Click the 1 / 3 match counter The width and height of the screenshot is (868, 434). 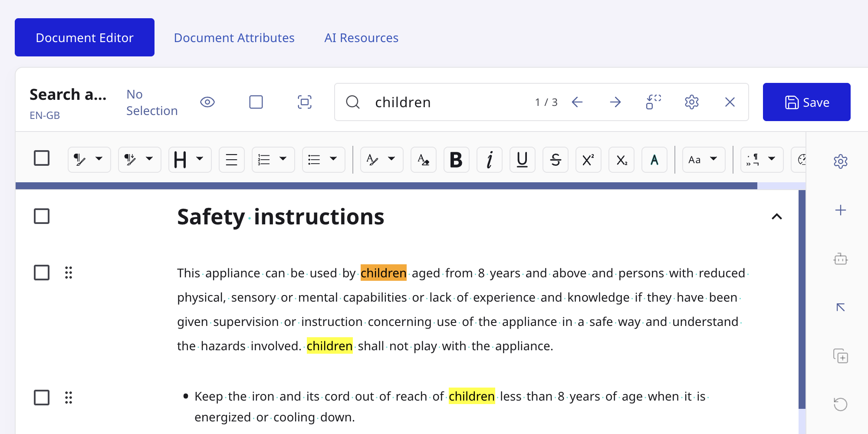point(546,102)
